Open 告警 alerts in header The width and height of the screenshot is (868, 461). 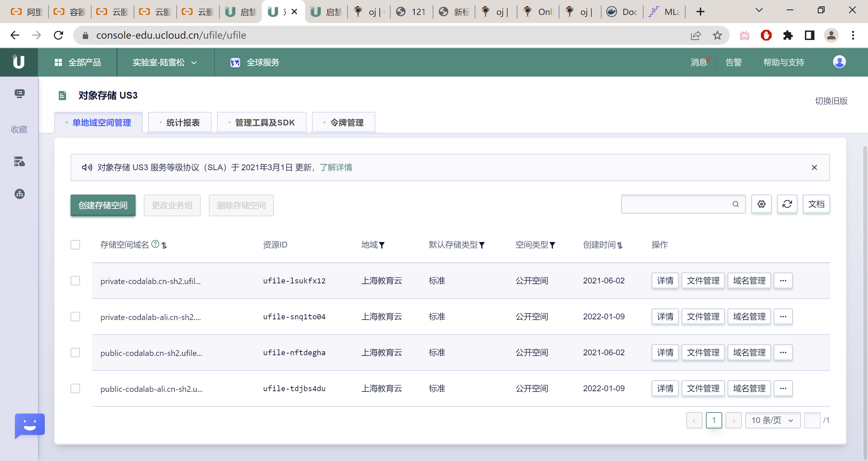pos(734,62)
